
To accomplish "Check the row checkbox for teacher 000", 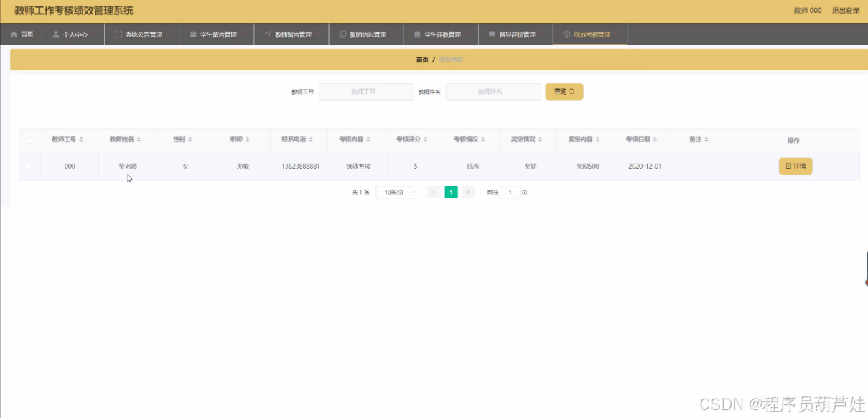I will point(29,165).
